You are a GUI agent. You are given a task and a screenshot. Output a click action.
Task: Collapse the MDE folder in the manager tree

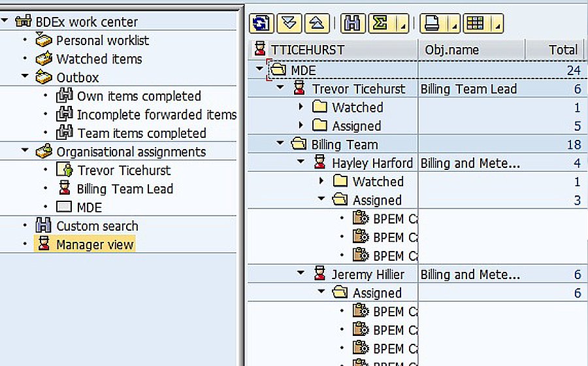(259, 69)
